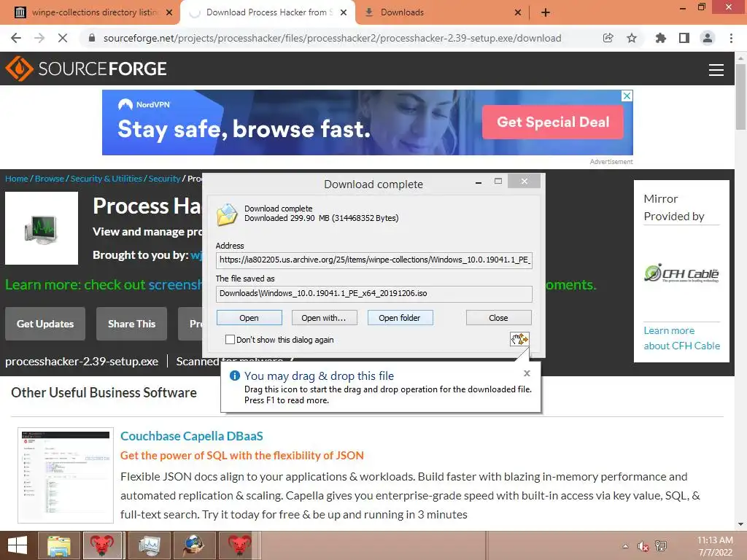Toggle the browser side panel icon
This screenshot has height=560, width=747.
click(684, 38)
